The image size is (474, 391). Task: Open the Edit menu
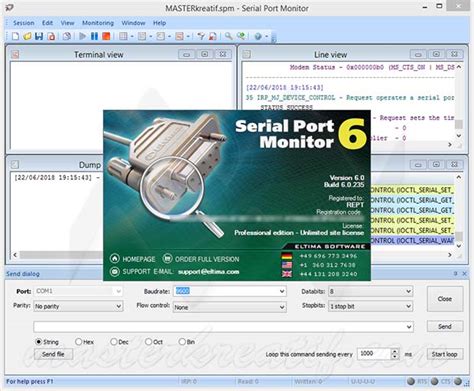[47, 23]
